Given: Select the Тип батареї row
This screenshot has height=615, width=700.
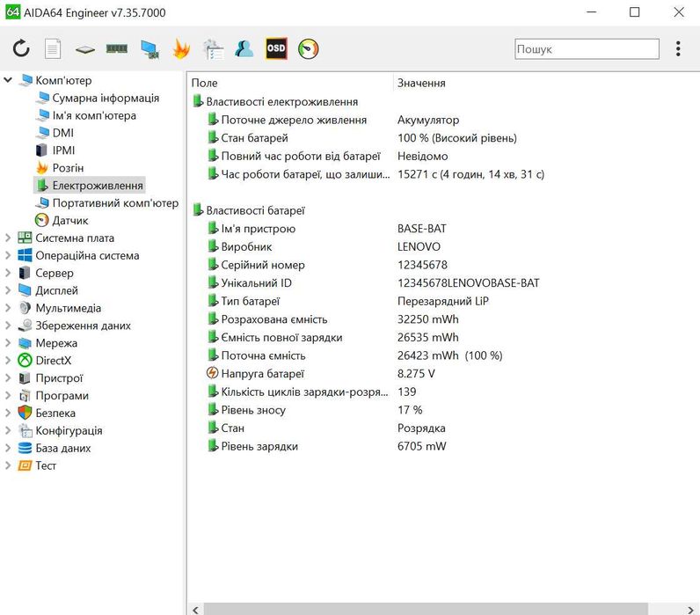Looking at the screenshot, I should pos(250,301).
